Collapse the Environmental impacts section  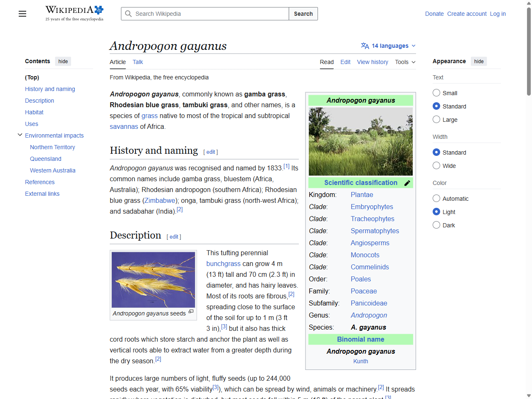(x=20, y=135)
